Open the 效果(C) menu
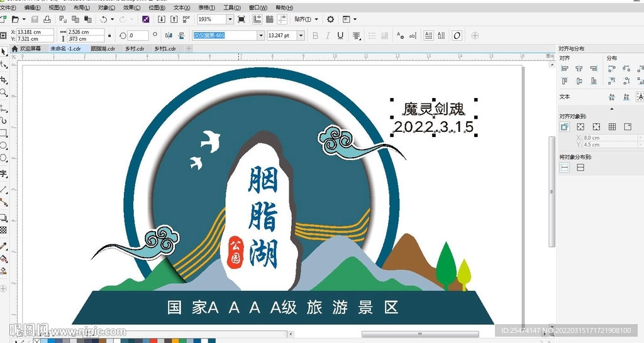This screenshot has height=343, width=644. [131, 8]
